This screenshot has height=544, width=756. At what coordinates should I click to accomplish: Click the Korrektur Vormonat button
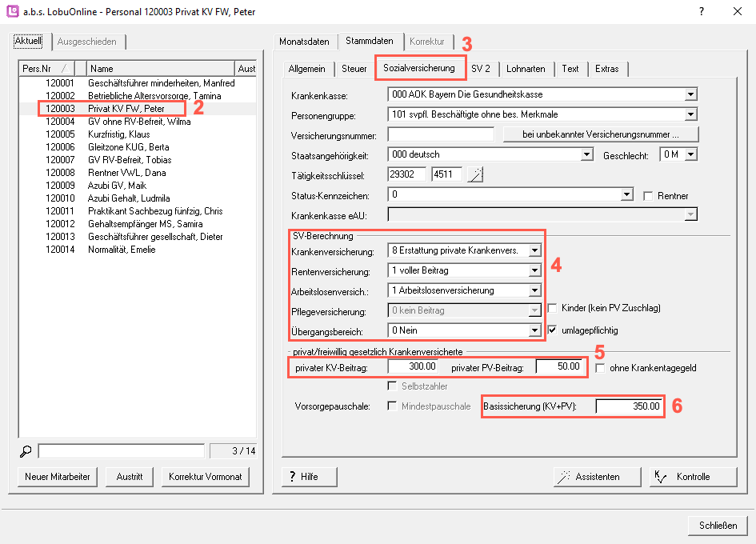206,477
